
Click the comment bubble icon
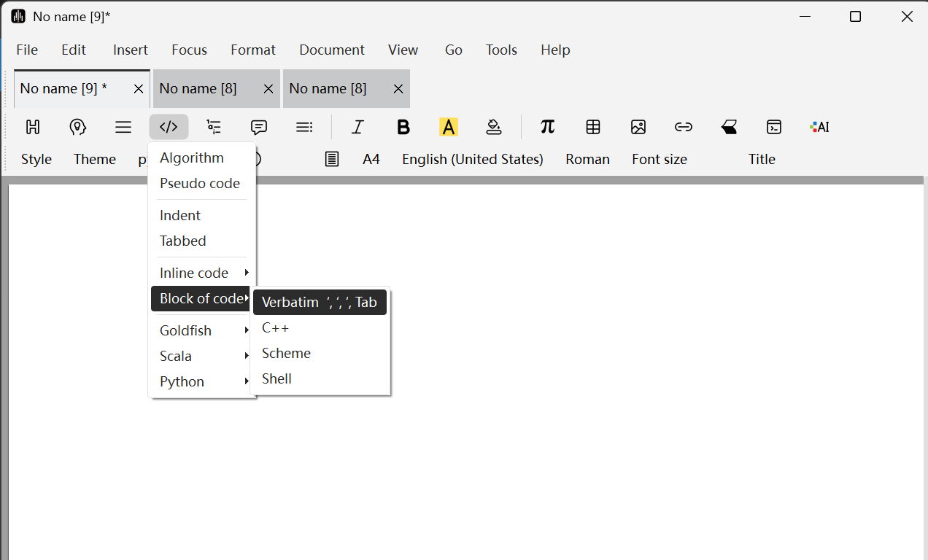point(259,127)
